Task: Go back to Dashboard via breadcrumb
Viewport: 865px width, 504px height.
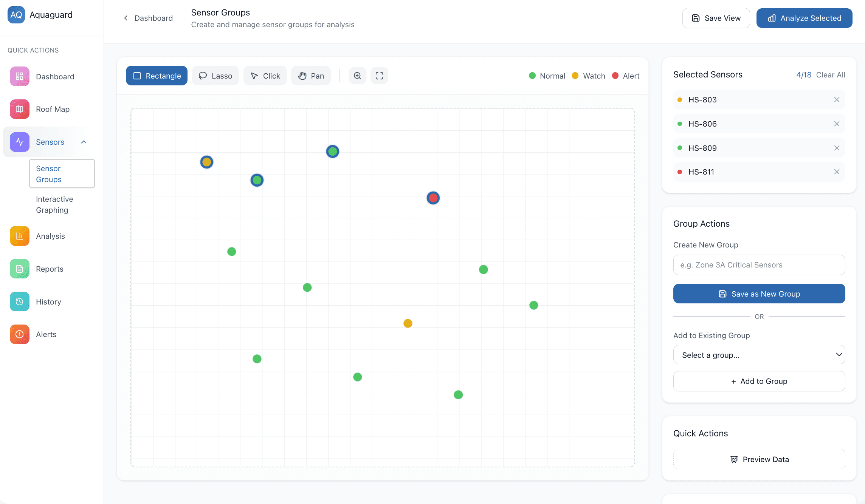Action: tap(148, 18)
